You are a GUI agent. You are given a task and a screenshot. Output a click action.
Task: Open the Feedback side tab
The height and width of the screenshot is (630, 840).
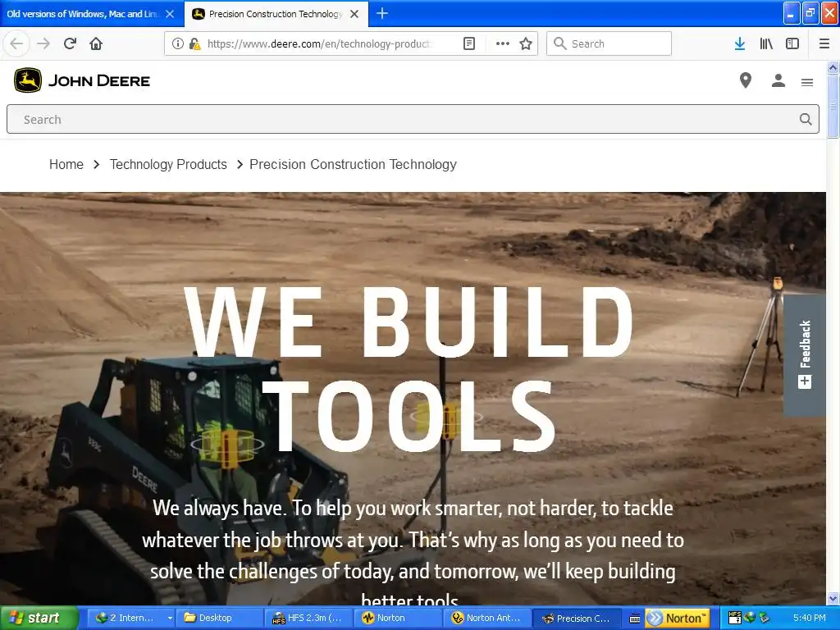805,355
